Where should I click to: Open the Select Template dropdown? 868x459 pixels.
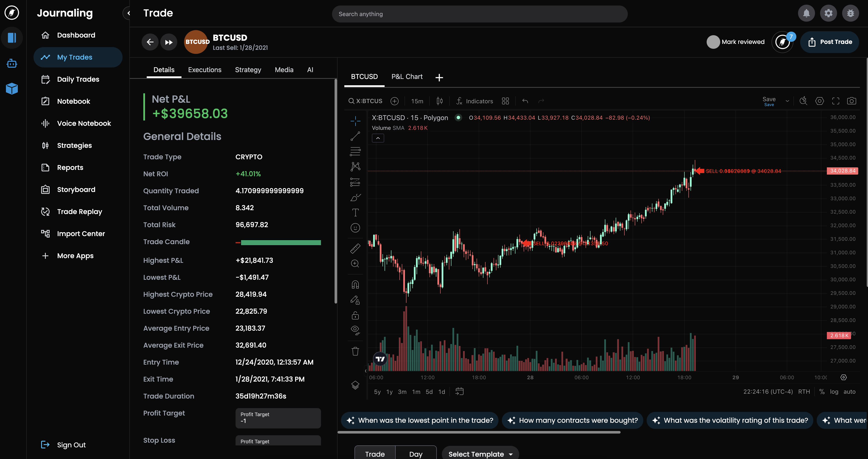click(x=480, y=454)
